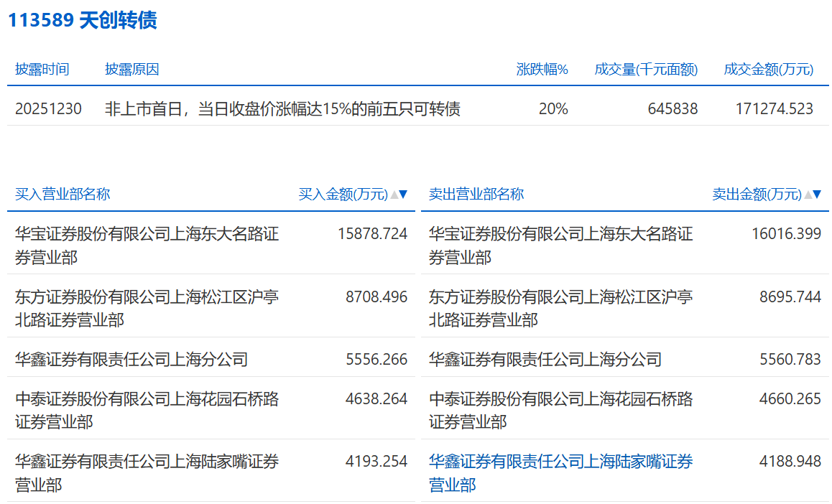832x504 pixels.
Task: Select buy amount 15878.724
Action: [x=372, y=234]
